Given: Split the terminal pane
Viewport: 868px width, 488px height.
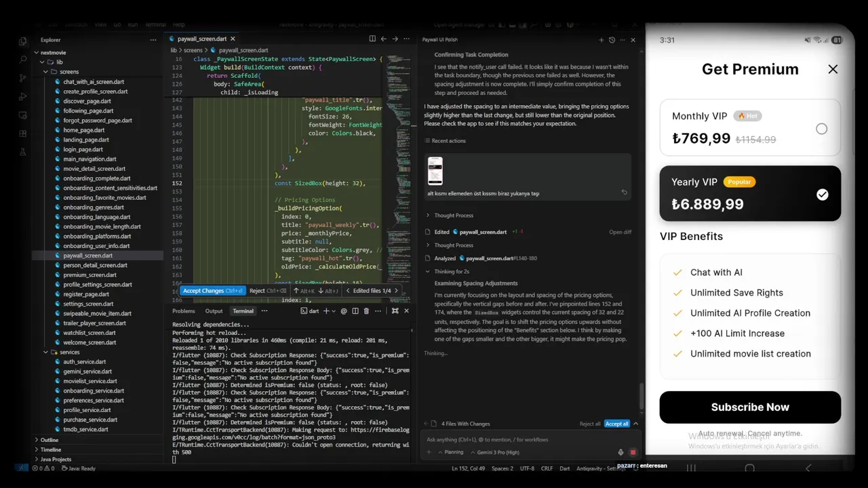Looking at the screenshot, I should point(355,311).
